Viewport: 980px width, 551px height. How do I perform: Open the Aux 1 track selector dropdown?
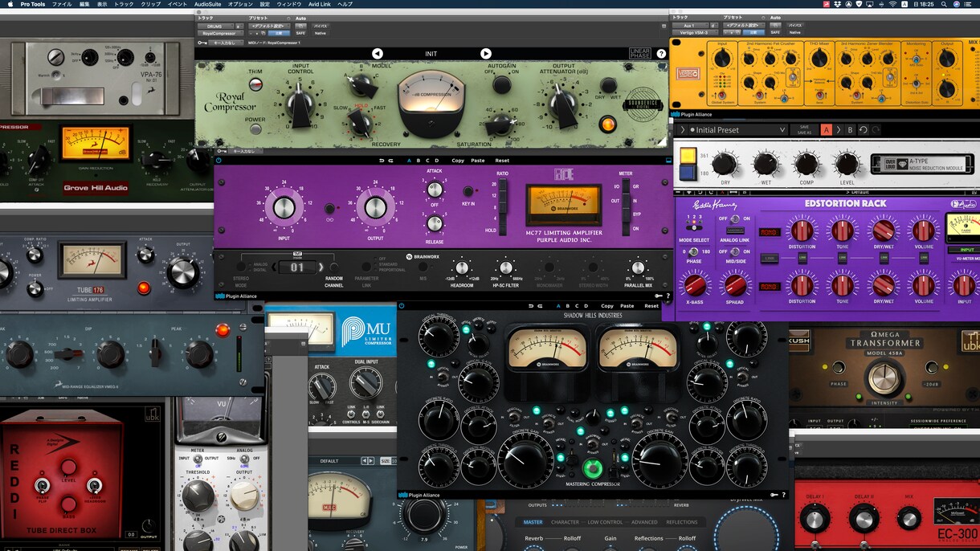point(690,25)
